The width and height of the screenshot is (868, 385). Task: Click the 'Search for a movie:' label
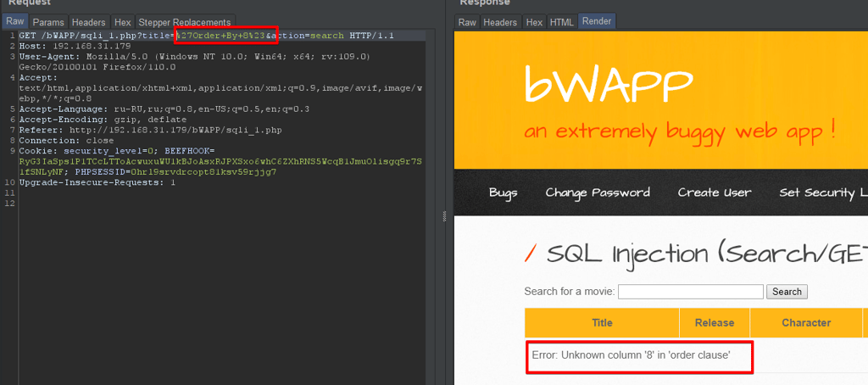point(569,292)
